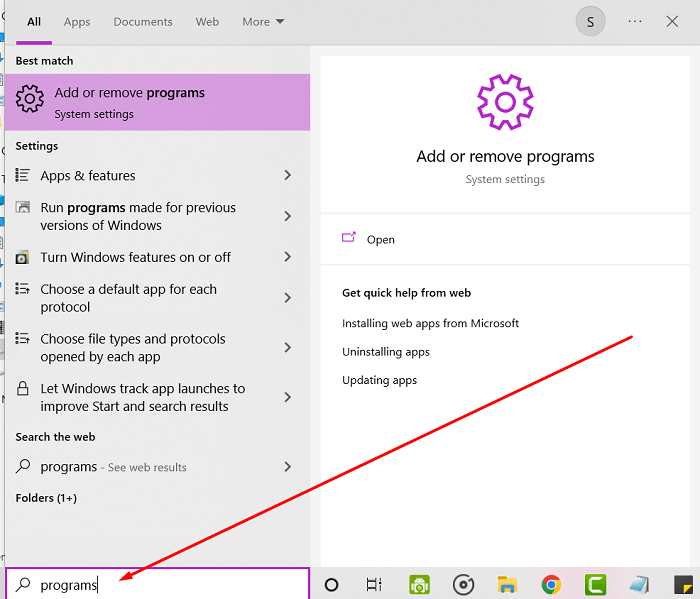Switch to the Apps search tab

coord(77,21)
